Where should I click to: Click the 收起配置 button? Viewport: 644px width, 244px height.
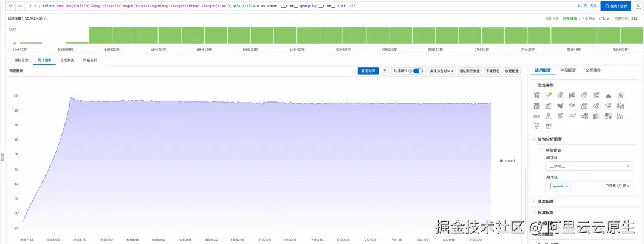point(512,71)
